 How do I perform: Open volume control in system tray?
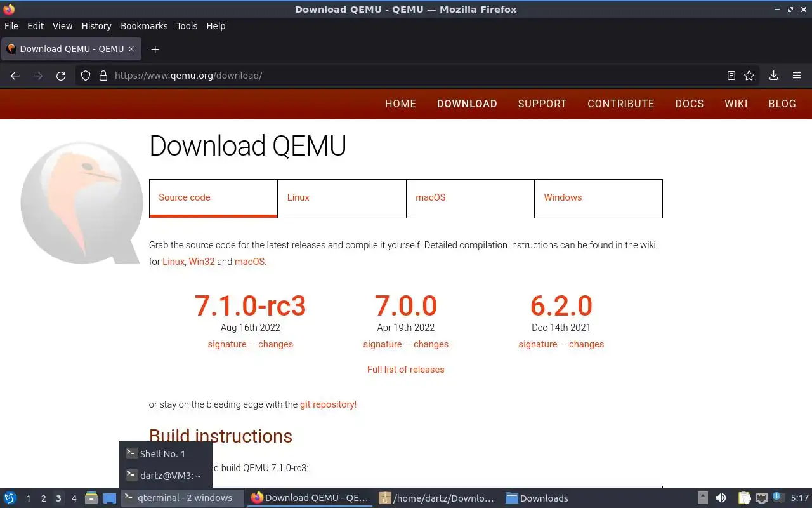click(x=721, y=498)
